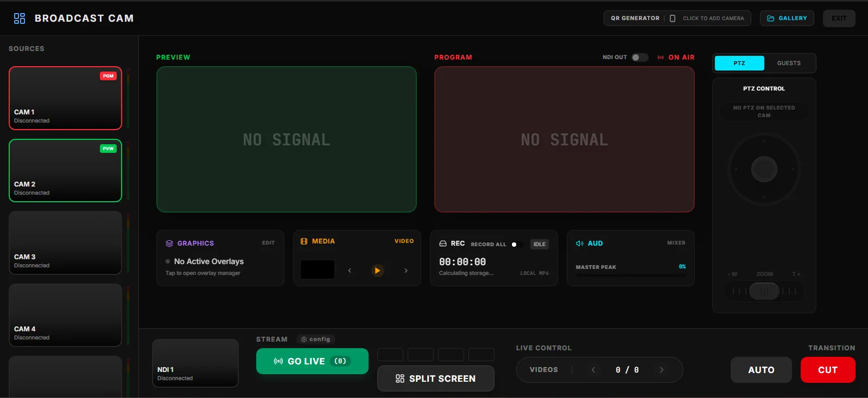868x398 pixels.
Task: Toggle the NDI Out switch
Action: click(639, 57)
